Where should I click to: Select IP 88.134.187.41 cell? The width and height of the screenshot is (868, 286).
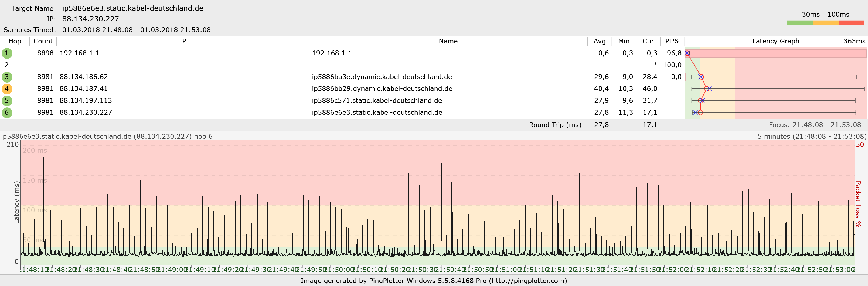tap(84, 88)
